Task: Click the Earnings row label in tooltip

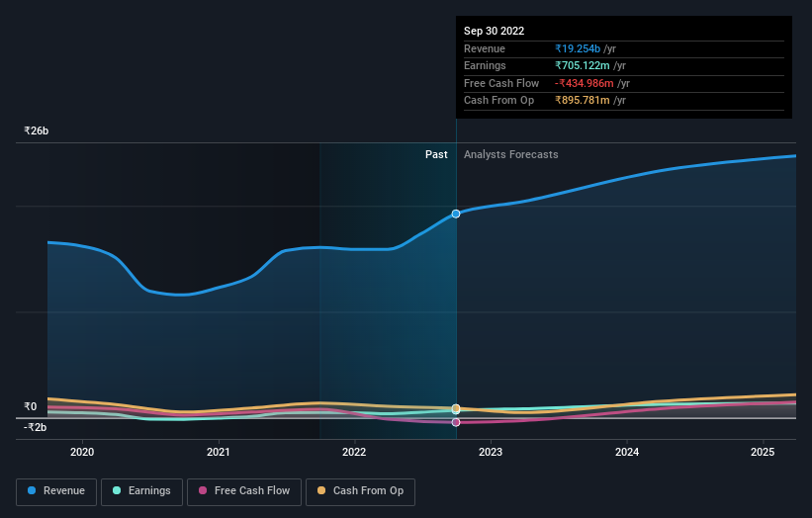Action: tap(485, 65)
